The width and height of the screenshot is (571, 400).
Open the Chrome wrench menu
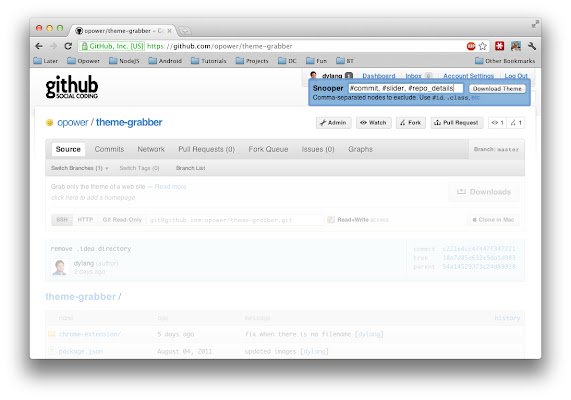531,46
